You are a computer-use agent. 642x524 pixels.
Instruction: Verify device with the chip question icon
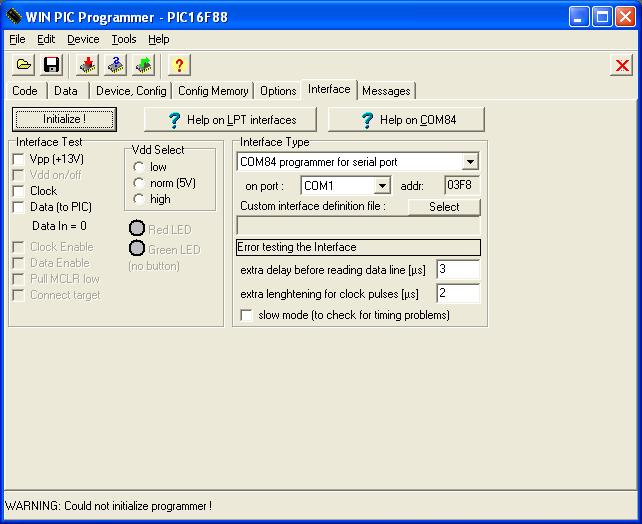115,65
